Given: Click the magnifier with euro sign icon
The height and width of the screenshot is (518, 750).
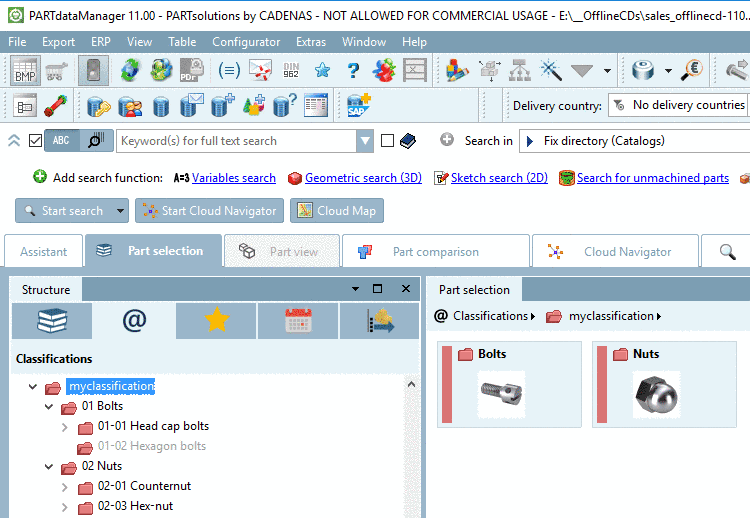Looking at the screenshot, I should [x=692, y=70].
